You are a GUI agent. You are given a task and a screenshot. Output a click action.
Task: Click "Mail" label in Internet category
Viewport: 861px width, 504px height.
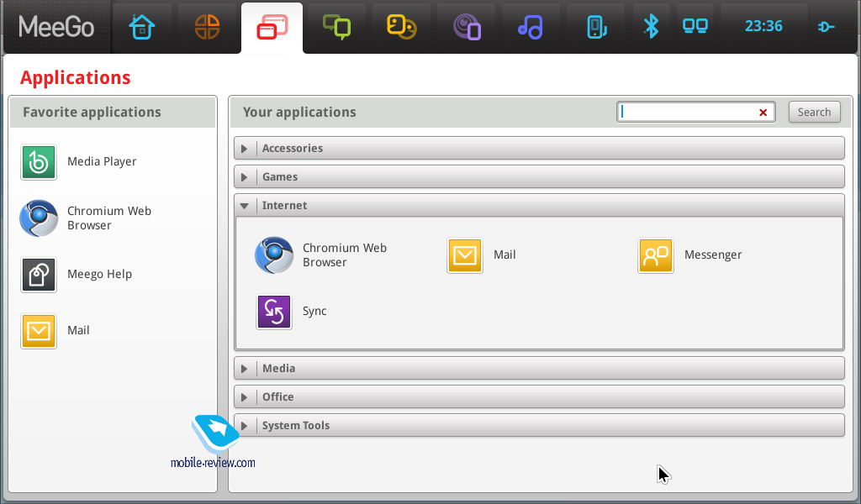(504, 255)
